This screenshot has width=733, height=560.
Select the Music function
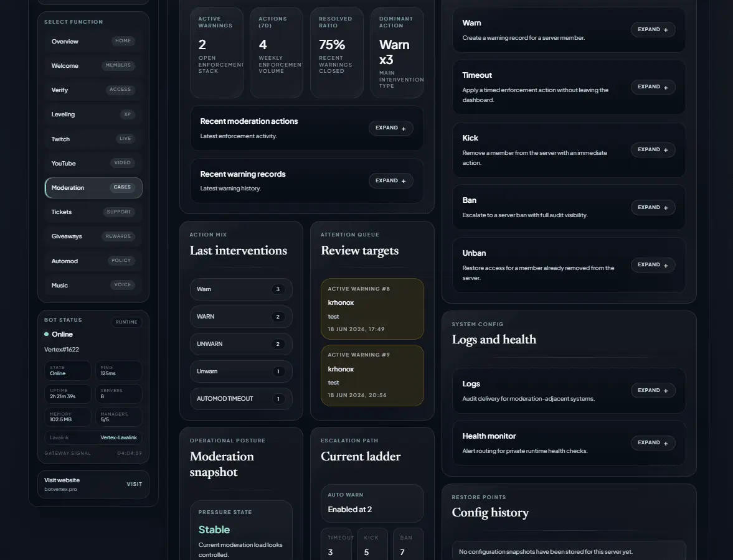click(x=93, y=285)
